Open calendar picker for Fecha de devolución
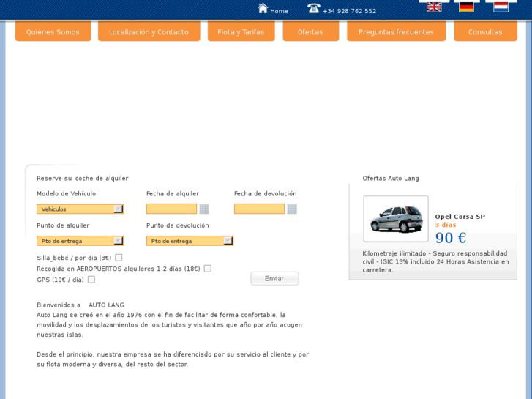Screen dimensions: 532x399 292,209
